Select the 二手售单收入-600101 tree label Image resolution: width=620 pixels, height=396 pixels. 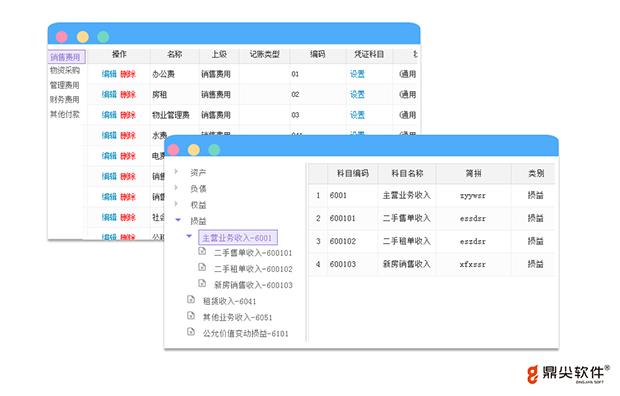pos(253,253)
